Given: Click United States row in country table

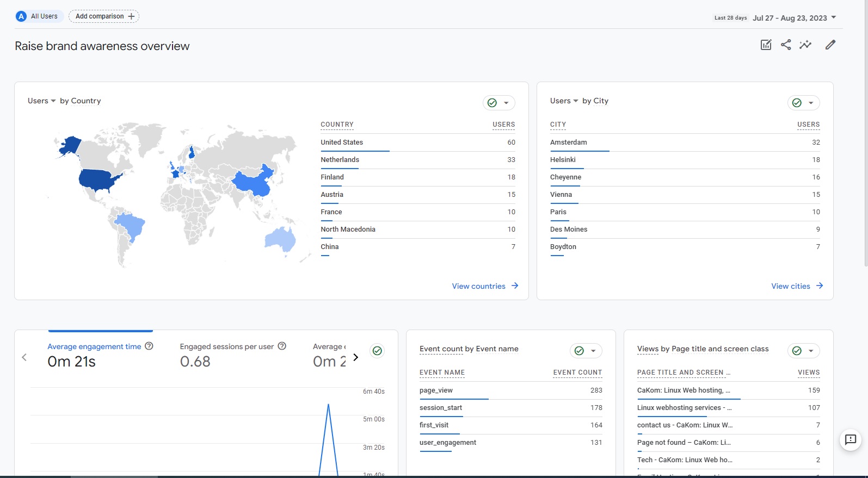Looking at the screenshot, I should tap(418, 142).
